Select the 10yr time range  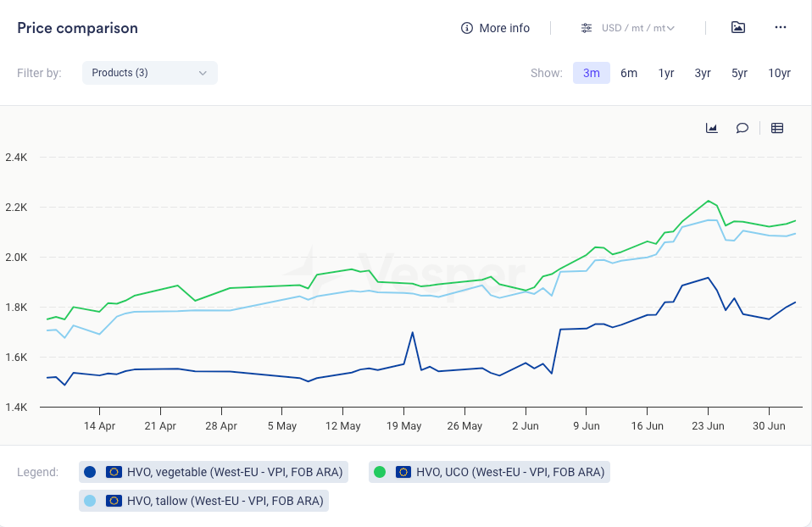coord(779,73)
